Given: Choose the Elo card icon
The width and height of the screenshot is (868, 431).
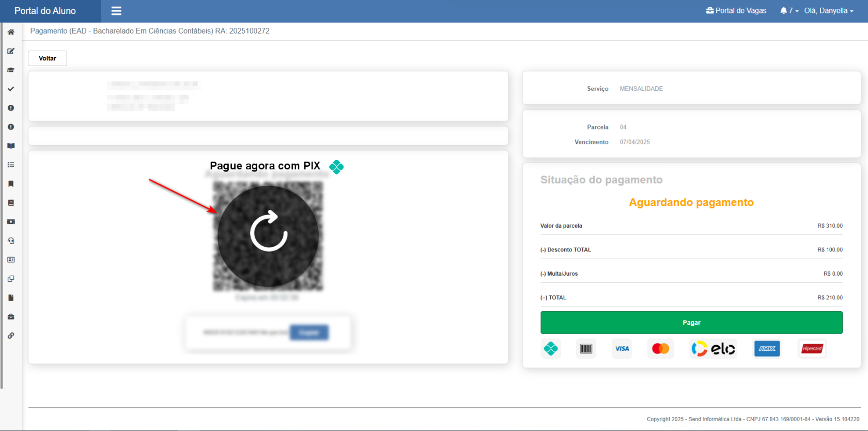Looking at the screenshot, I should [x=714, y=349].
